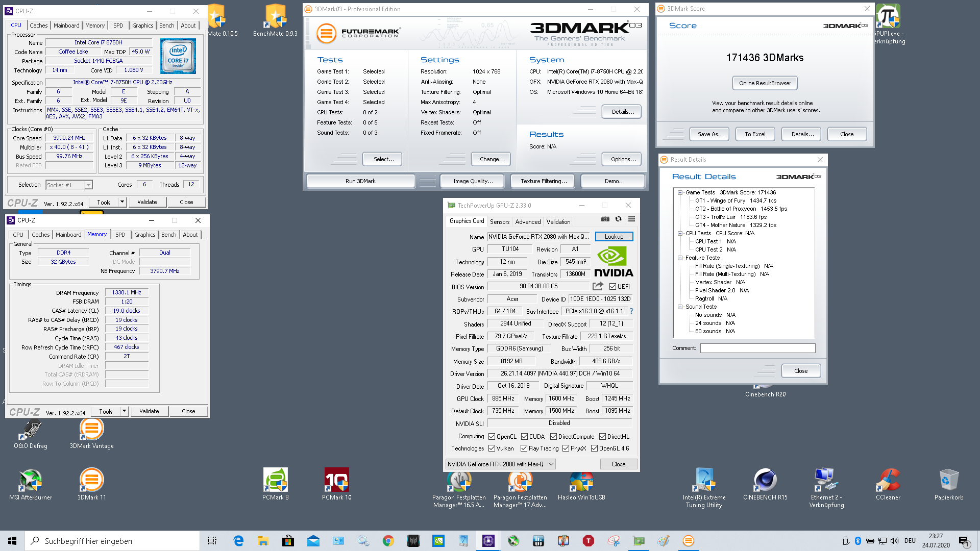
Task: Open Paragon Festplatten Manager 17 icon
Action: pos(520,488)
